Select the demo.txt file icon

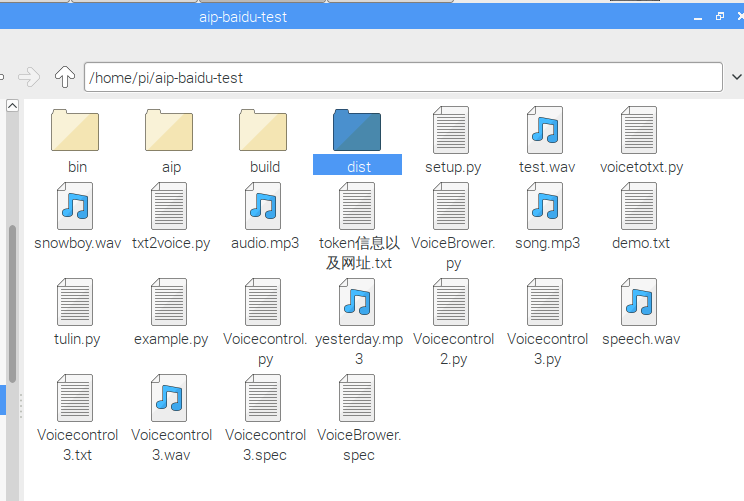tap(639, 206)
